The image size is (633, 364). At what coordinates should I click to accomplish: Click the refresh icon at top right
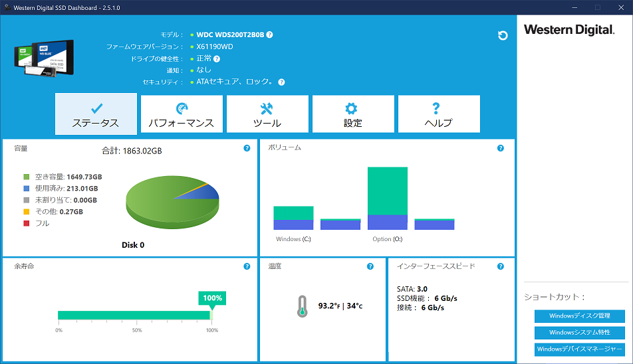click(503, 35)
